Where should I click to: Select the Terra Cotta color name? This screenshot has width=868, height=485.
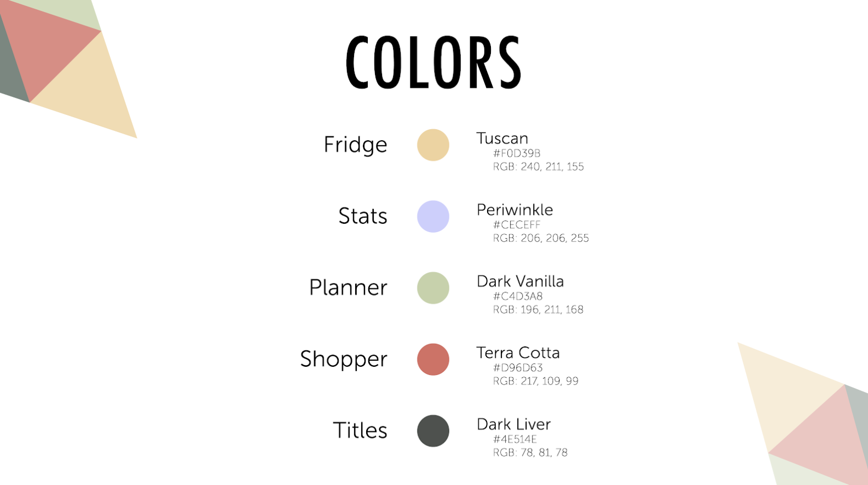point(518,353)
